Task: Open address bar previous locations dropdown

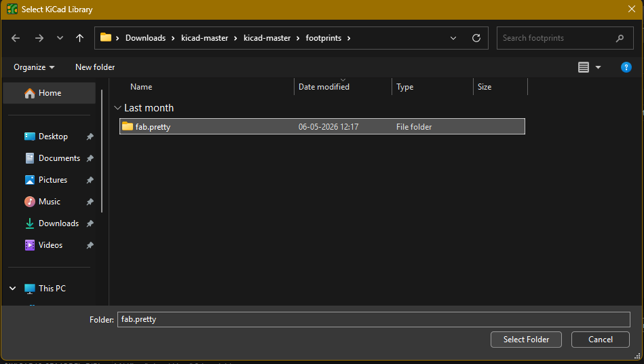Action: coord(453,38)
